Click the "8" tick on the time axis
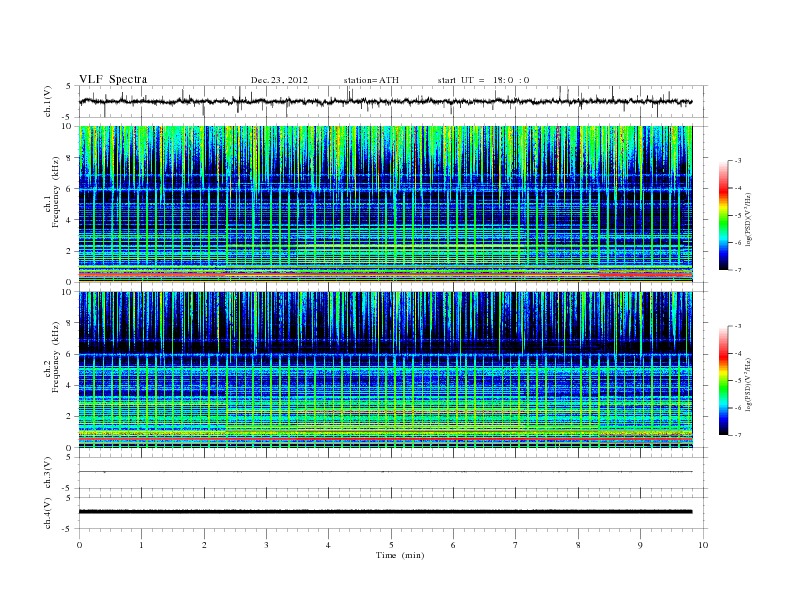 pyautogui.click(x=578, y=545)
